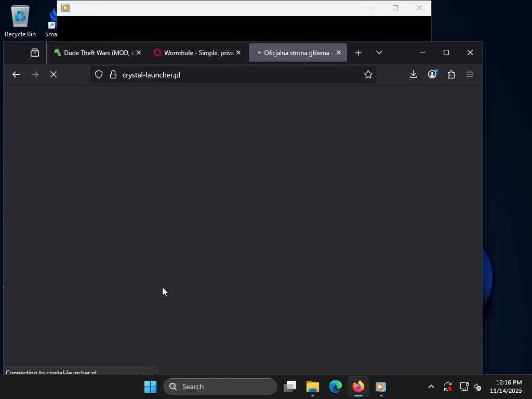Open the Firefox downloads panel
This screenshot has height=399, width=532.
tap(413, 74)
